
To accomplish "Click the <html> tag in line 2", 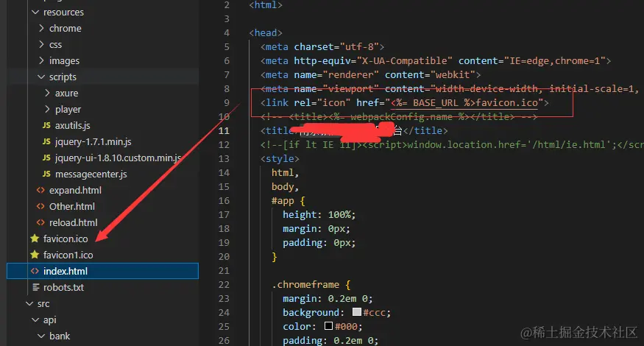I will 266,5.
